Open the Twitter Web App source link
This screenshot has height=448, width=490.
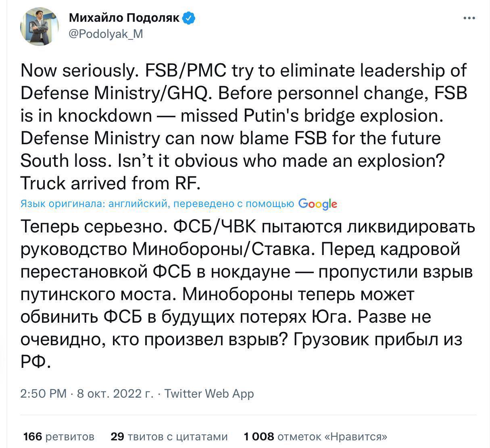pyautogui.click(x=209, y=394)
